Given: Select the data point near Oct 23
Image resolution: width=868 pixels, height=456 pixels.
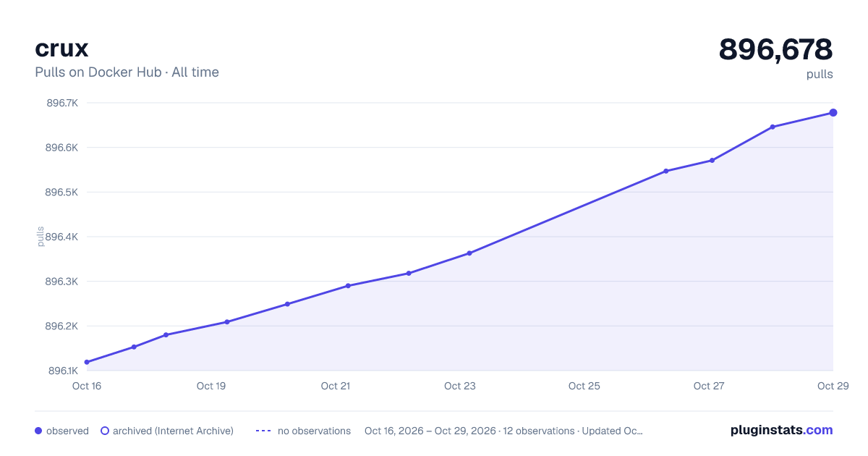Looking at the screenshot, I should pyautogui.click(x=469, y=253).
